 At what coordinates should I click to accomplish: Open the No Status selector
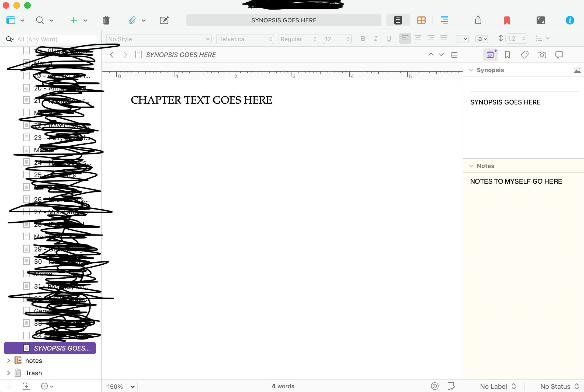click(559, 386)
